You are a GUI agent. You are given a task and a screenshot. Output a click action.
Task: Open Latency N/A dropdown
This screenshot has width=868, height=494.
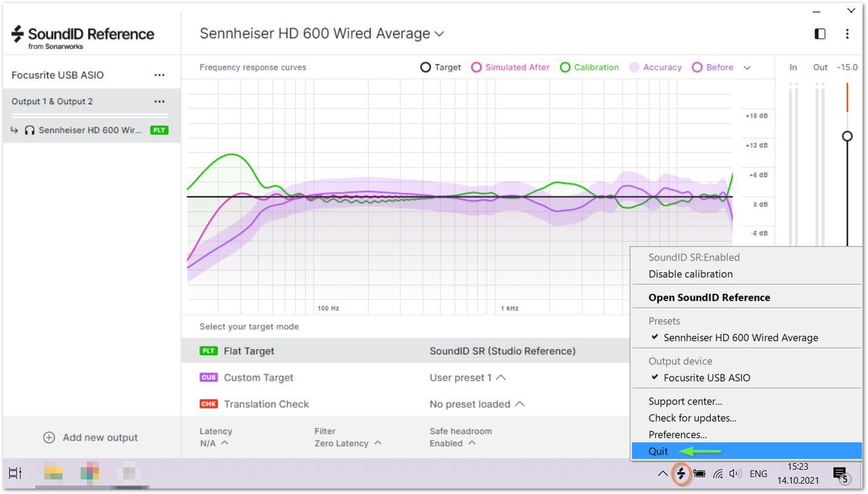214,443
